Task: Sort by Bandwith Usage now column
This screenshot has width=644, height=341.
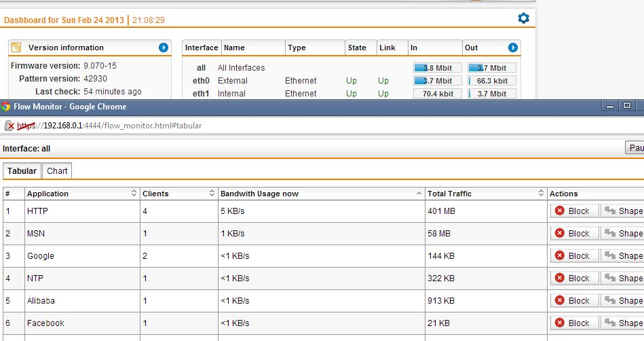Action: [x=321, y=194]
